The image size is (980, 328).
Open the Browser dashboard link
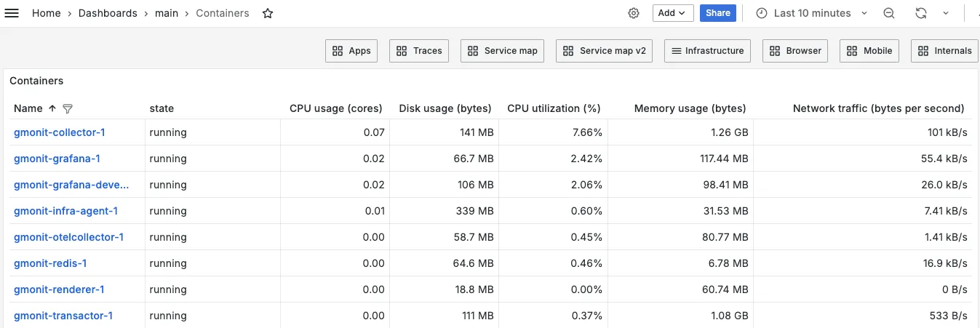pyautogui.click(x=795, y=51)
